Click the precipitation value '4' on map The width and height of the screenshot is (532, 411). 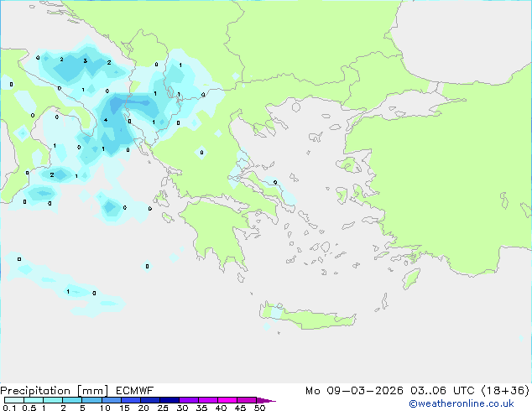click(106, 120)
